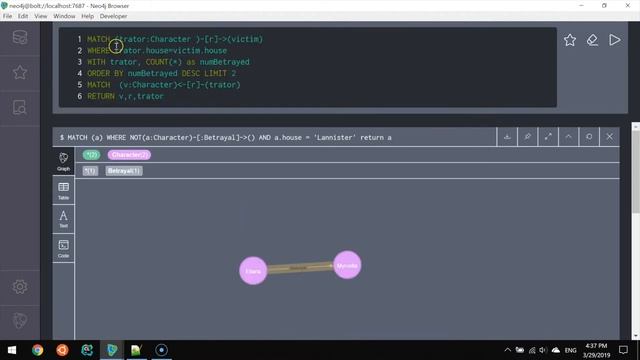
Task: Open the About Neo4j sidebar icon
Action: point(20,321)
